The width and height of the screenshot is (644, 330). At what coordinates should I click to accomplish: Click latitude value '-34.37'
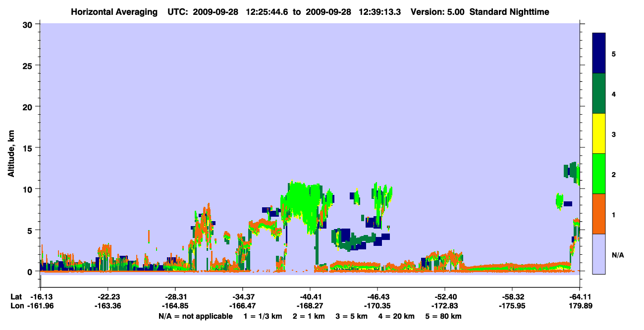pyautogui.click(x=243, y=297)
